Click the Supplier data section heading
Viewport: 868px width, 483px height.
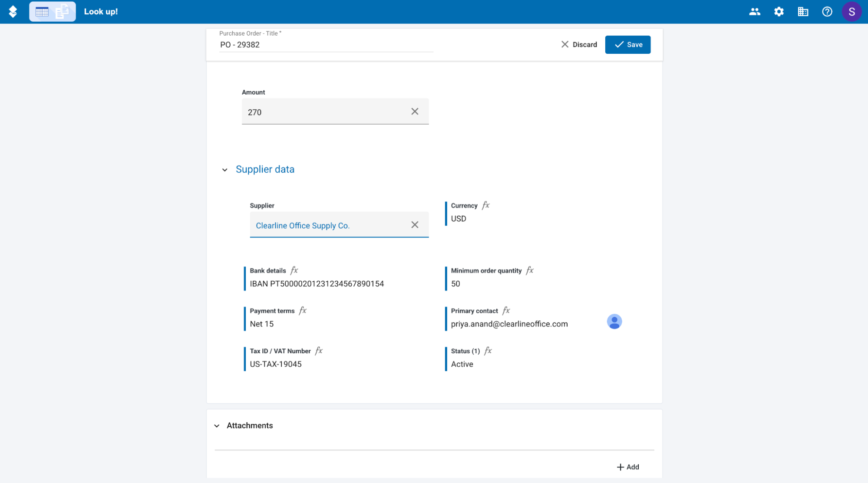click(265, 169)
